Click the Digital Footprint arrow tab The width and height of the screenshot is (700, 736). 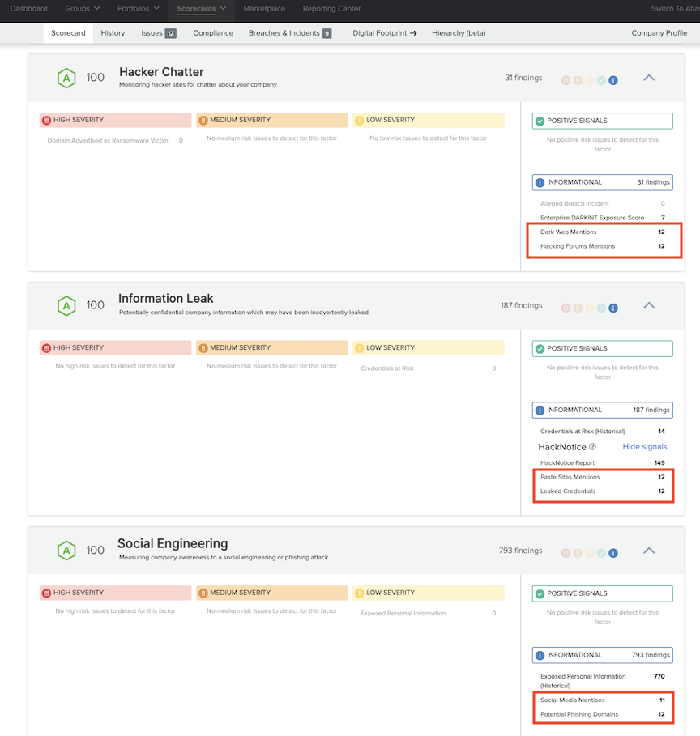pyautogui.click(x=384, y=33)
